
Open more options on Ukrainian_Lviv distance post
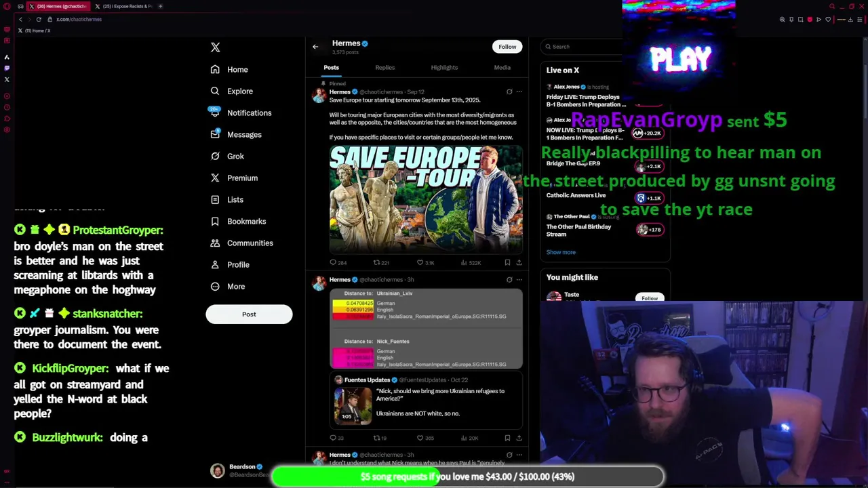coord(519,279)
